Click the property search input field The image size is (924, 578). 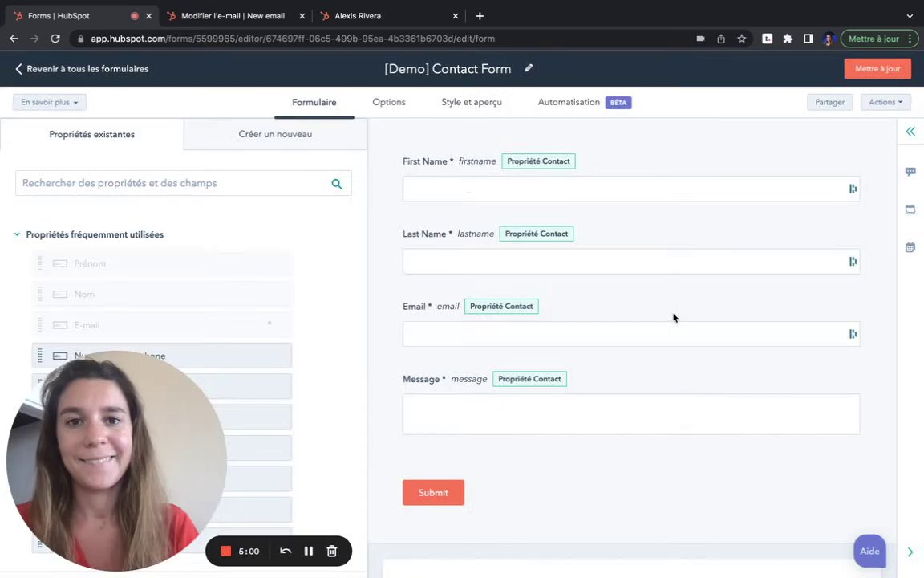coord(183,183)
